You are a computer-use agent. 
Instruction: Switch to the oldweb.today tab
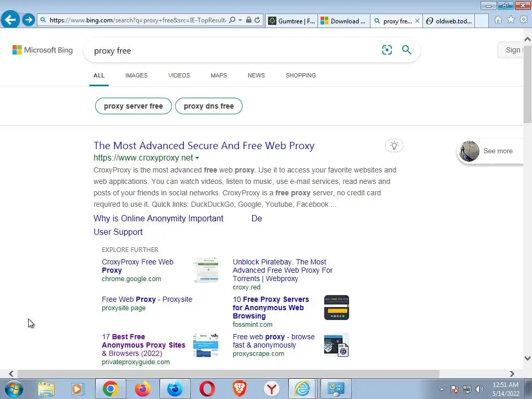448,21
